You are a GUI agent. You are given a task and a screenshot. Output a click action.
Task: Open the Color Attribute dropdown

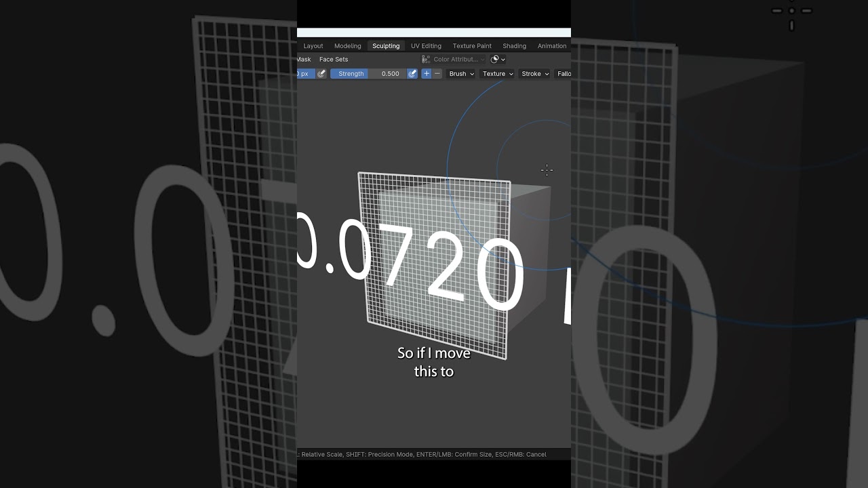(x=454, y=60)
